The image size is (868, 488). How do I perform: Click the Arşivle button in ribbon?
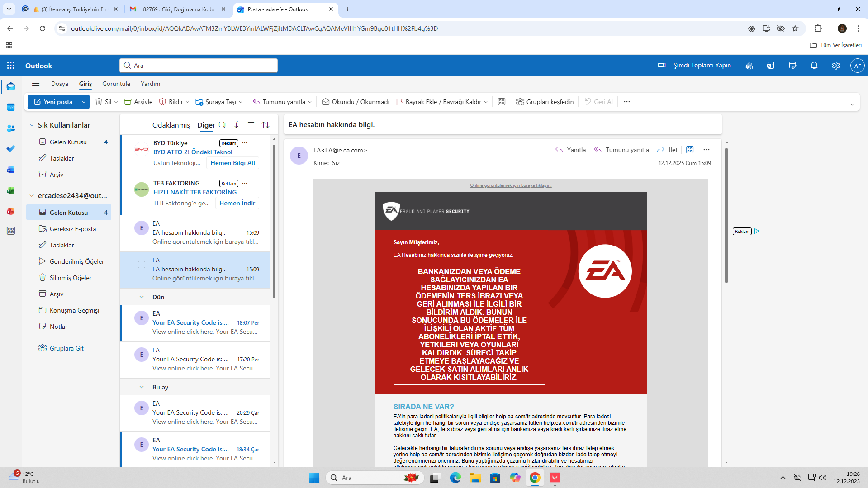pos(138,102)
